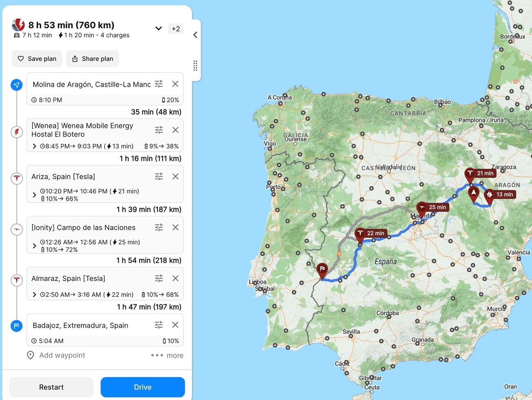This screenshot has height=400, width=532.
Task: Click the '1 h 54 min (218 km)' leg
Action: (x=149, y=261)
